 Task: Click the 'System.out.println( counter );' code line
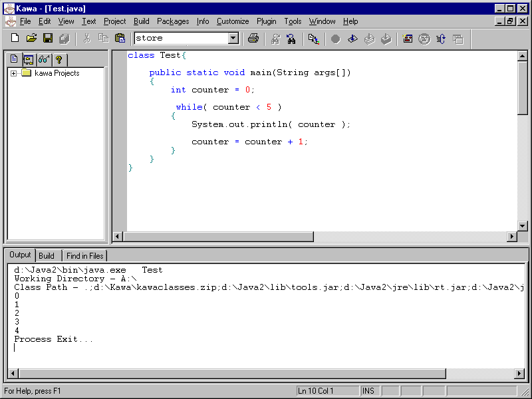pyautogui.click(x=271, y=124)
